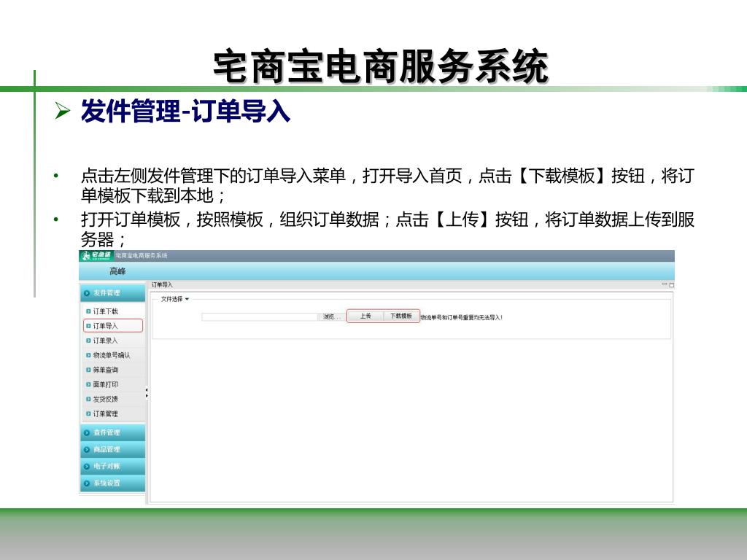747x560 pixels.
Task: Click the bullet text starting 点击左侧发件管理
Action: (x=388, y=186)
